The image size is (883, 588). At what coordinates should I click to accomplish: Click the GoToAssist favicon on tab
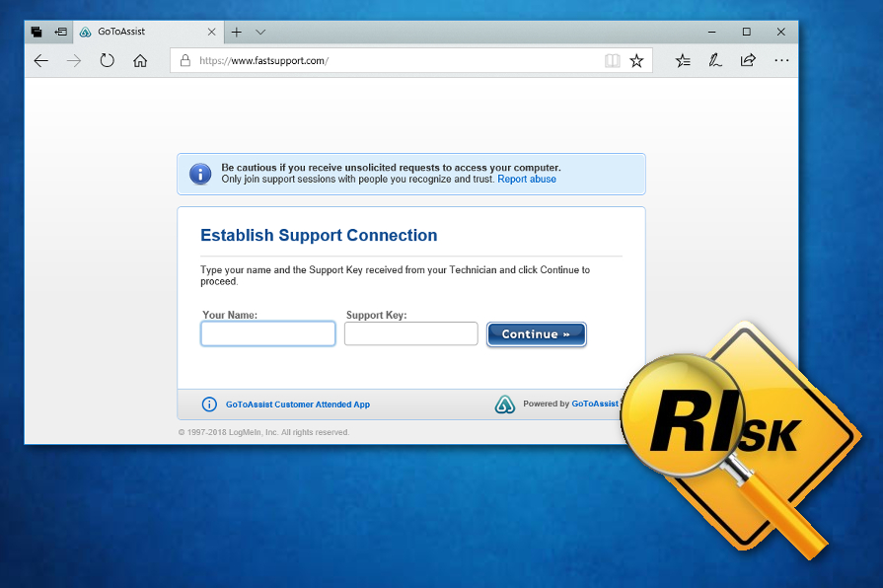coord(86,33)
